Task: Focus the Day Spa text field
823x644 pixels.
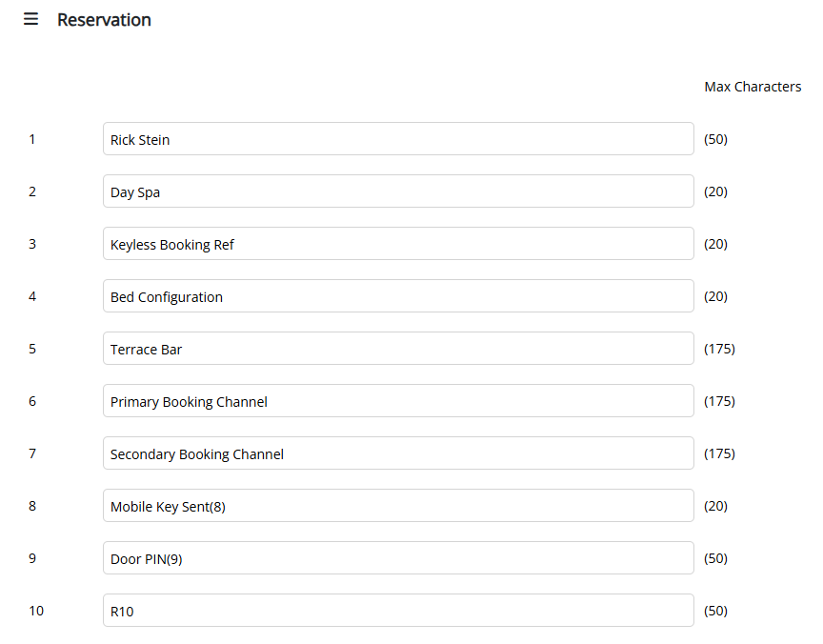Action: [x=398, y=191]
